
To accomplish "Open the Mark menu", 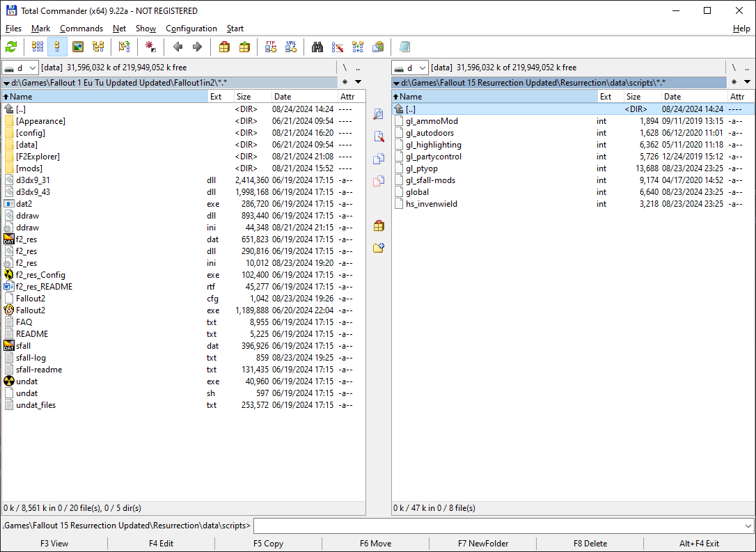I will click(x=40, y=29).
